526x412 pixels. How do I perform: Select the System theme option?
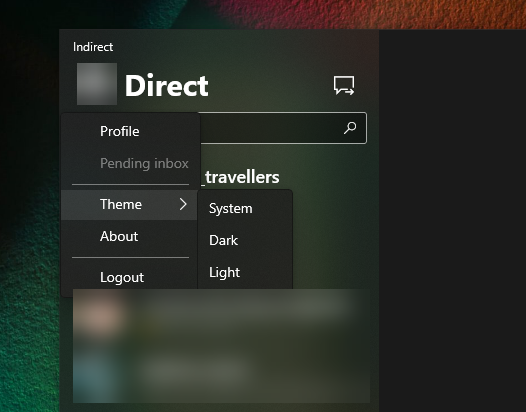[245, 208]
